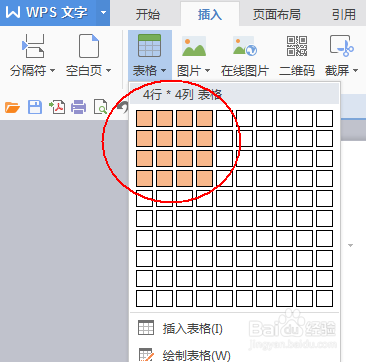Expand the 图片 dropdown arrow
Image resolution: width=366 pixels, height=362 pixels.
(x=207, y=71)
